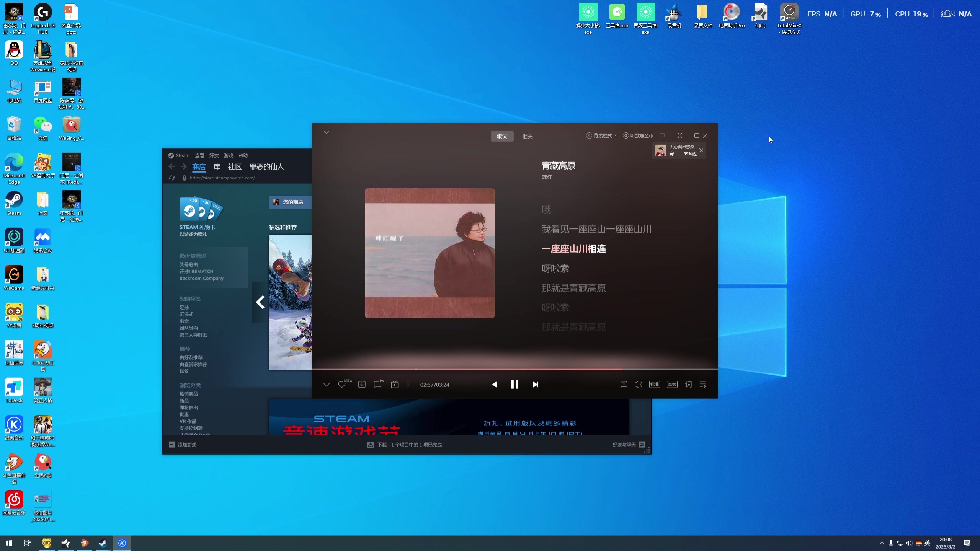The image size is (980, 551).
Task: Click the 青藏高原 album cover
Action: 430,253
